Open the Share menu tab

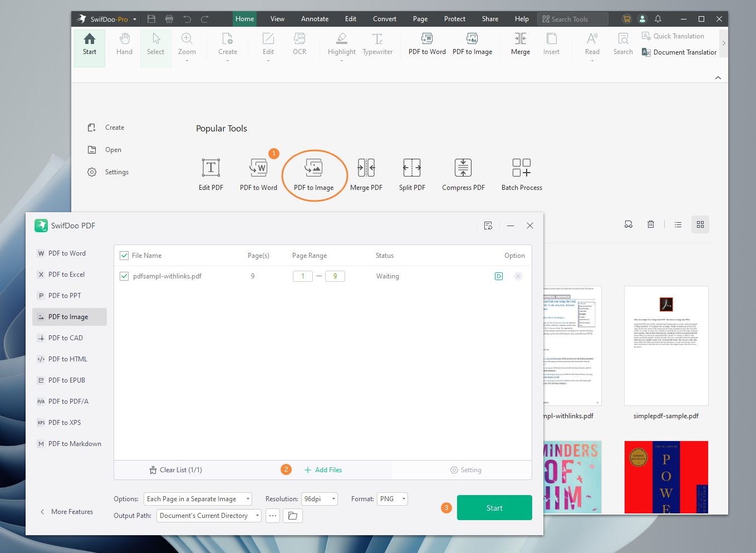pyautogui.click(x=490, y=19)
